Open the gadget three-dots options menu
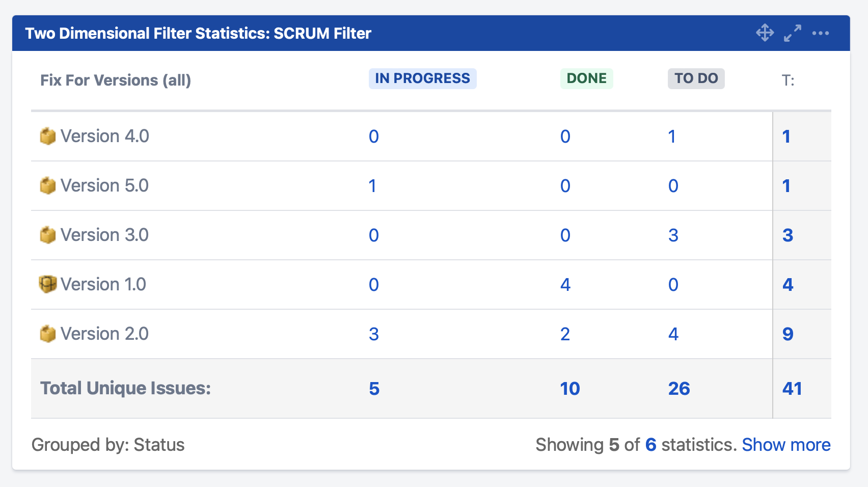Viewport: 868px width, 487px height. 820,33
